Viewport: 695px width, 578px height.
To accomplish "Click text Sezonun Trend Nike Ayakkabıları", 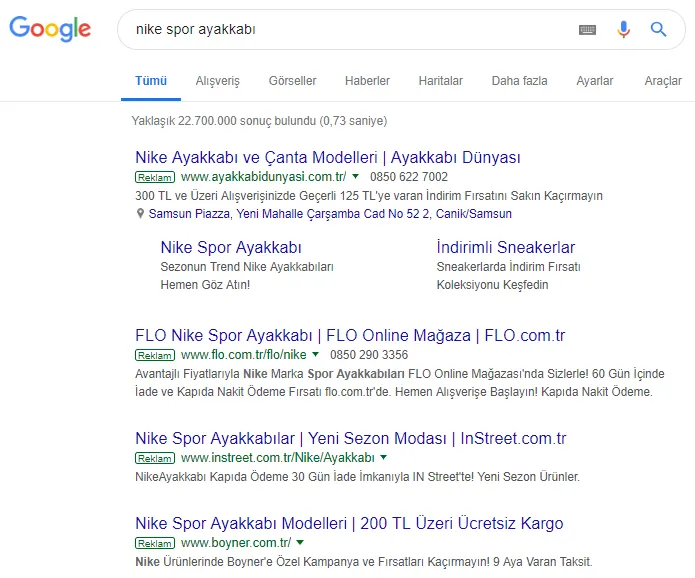I will pos(247,267).
